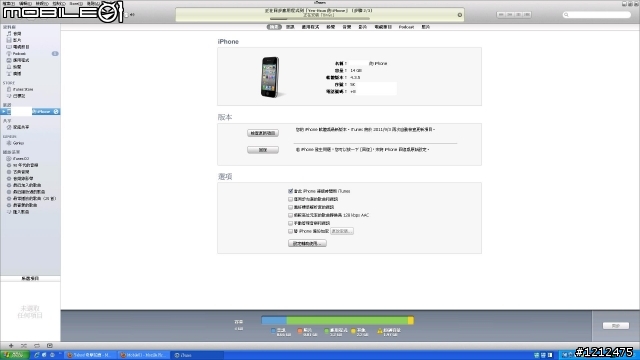
Task: Click the yellow other segment of capacity bar
Action: (411, 320)
